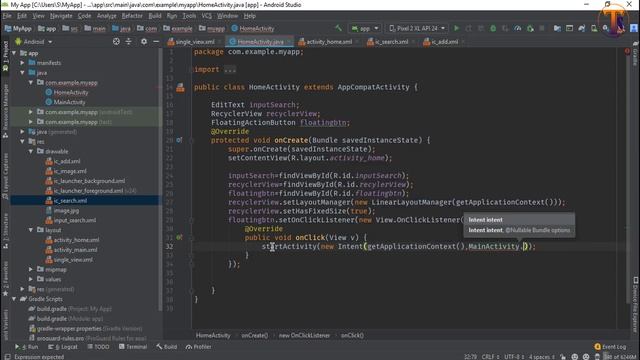Select activity_main.xml in layout folder

[75, 250]
